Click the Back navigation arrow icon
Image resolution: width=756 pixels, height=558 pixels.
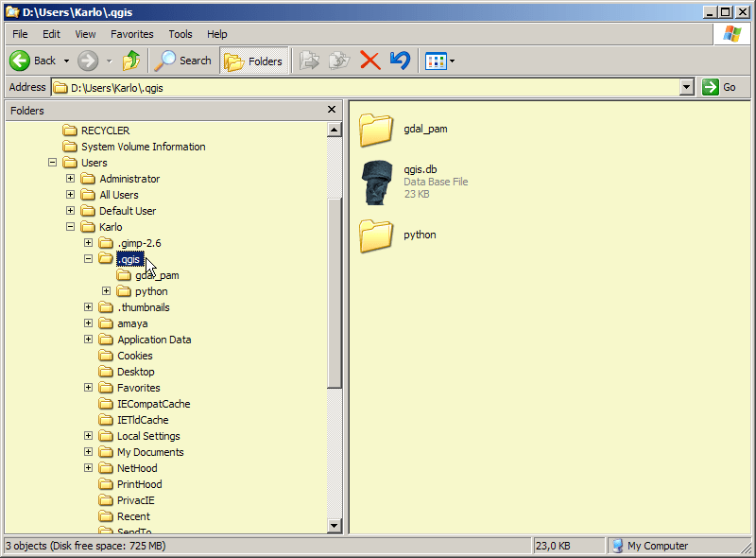[20, 61]
